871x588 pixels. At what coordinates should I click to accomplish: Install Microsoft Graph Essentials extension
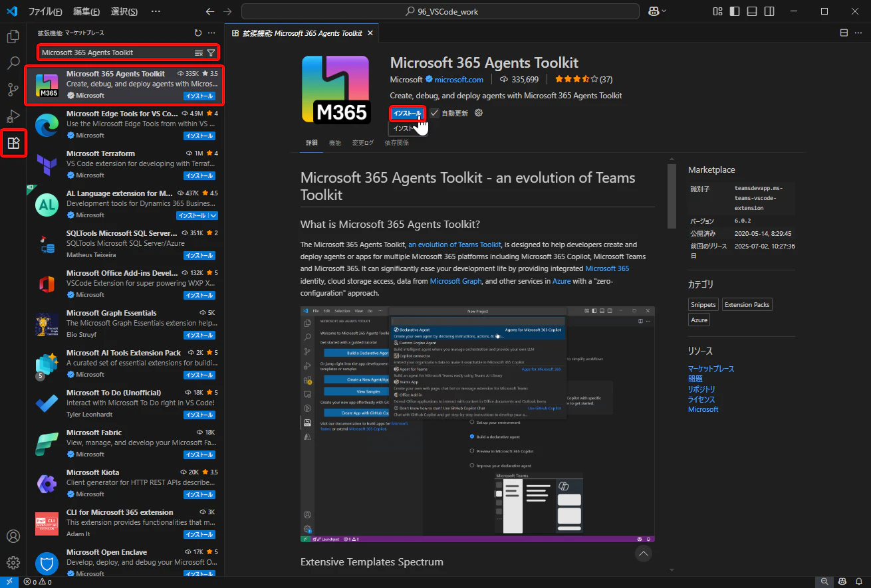coord(199,335)
